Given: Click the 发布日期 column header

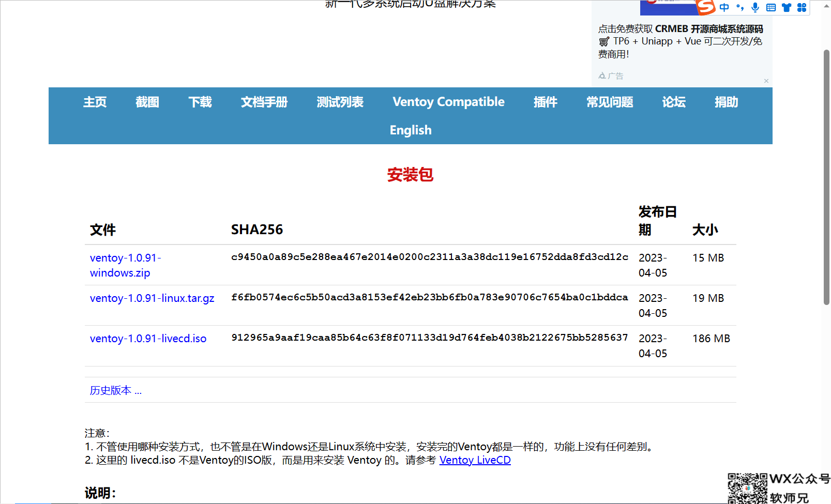Looking at the screenshot, I should point(658,221).
